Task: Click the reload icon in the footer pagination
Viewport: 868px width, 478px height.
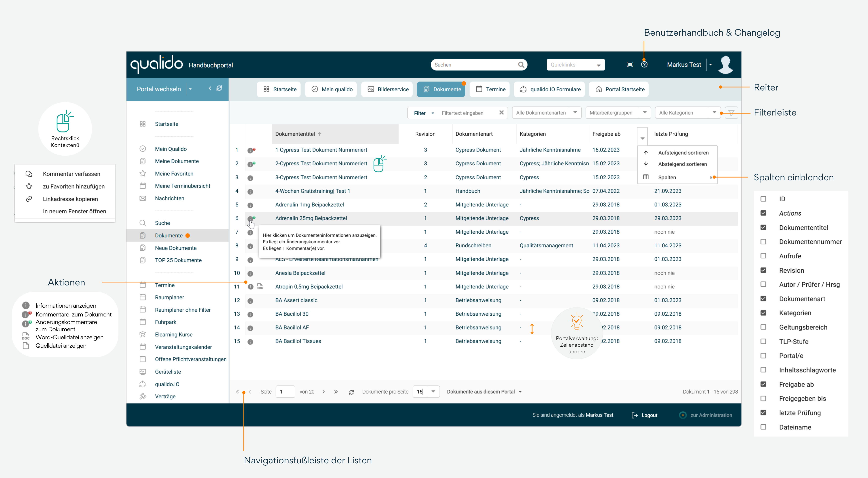Action: (x=351, y=392)
